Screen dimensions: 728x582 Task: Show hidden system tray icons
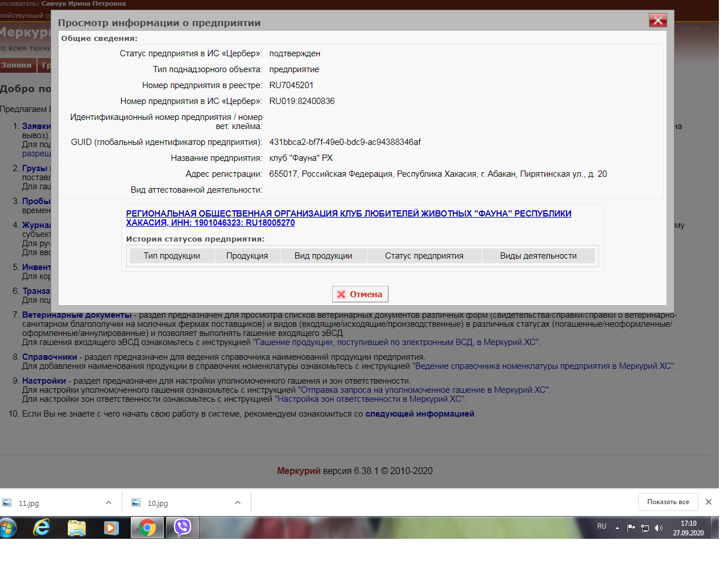click(x=617, y=528)
